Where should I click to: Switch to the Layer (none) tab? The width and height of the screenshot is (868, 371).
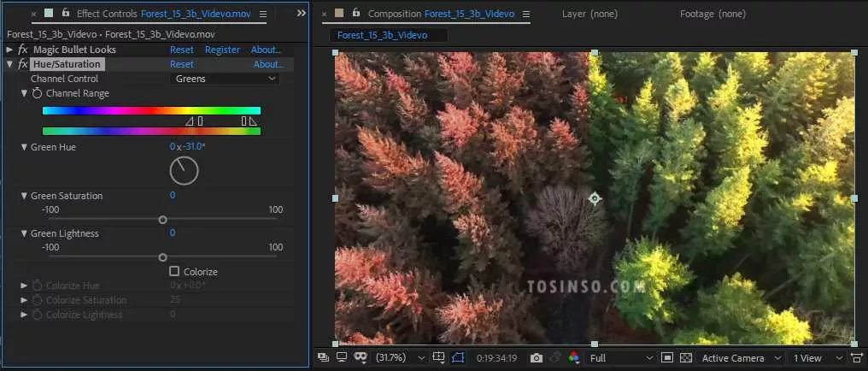point(589,14)
